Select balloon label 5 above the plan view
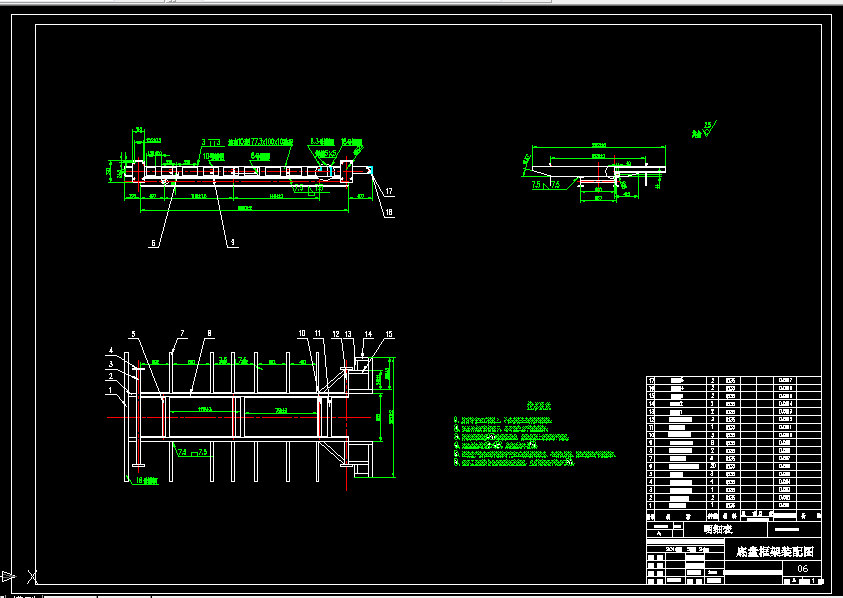Image resolution: width=843 pixels, height=598 pixels. coord(133,334)
